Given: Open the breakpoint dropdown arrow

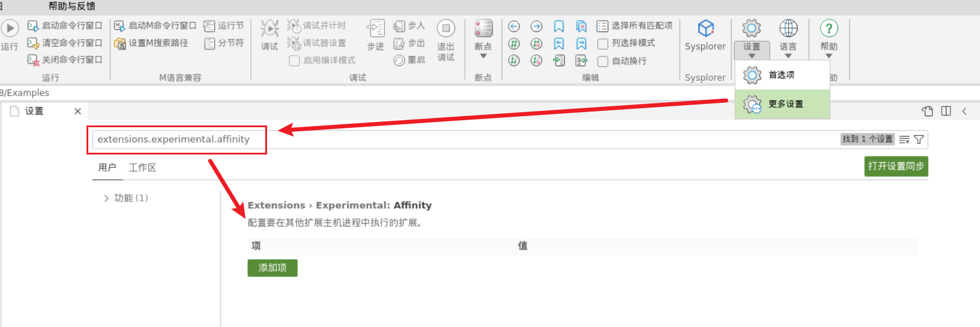Looking at the screenshot, I should 483,56.
